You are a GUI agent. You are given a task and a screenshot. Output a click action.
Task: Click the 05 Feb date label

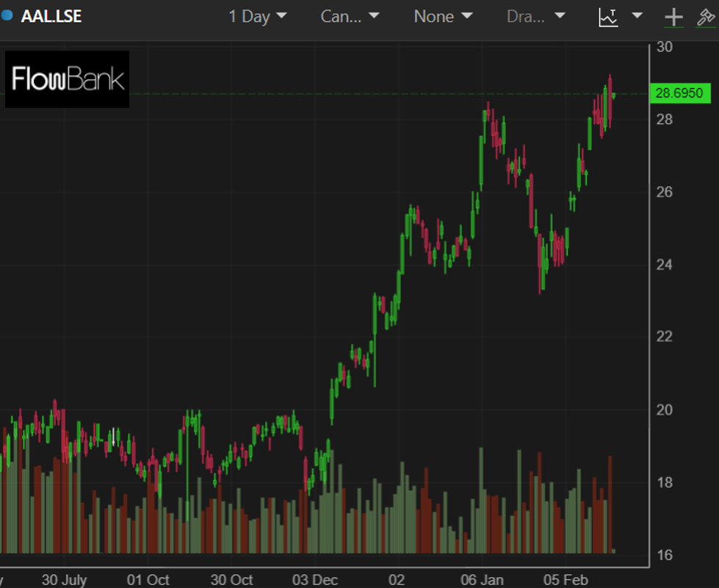click(566, 579)
